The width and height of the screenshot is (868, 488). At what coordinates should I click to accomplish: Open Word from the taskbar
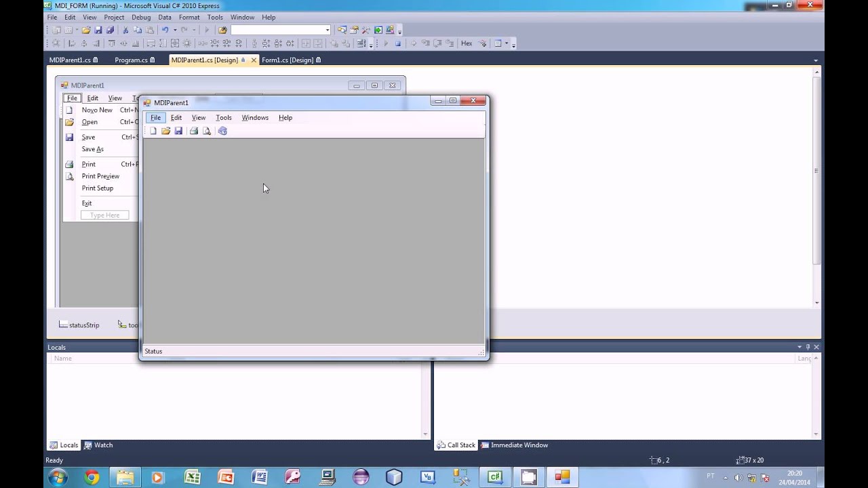tap(259, 477)
